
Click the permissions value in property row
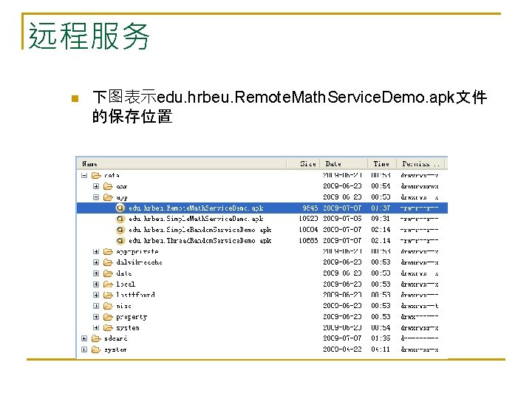[420, 316]
